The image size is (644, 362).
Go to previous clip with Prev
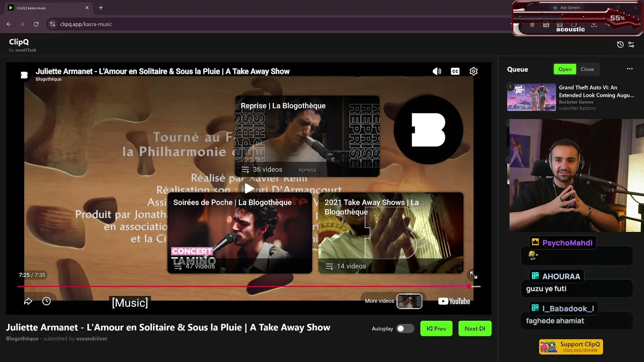point(436,329)
